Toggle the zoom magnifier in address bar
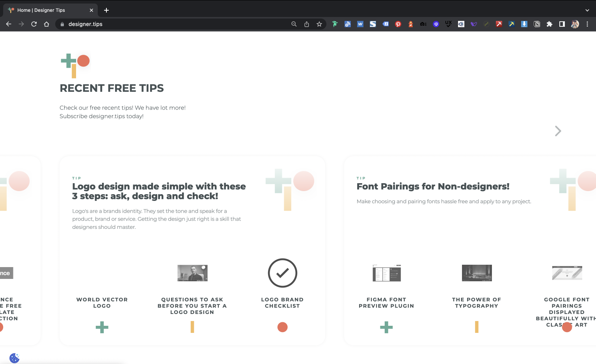This screenshot has height=364, width=596. (294, 24)
